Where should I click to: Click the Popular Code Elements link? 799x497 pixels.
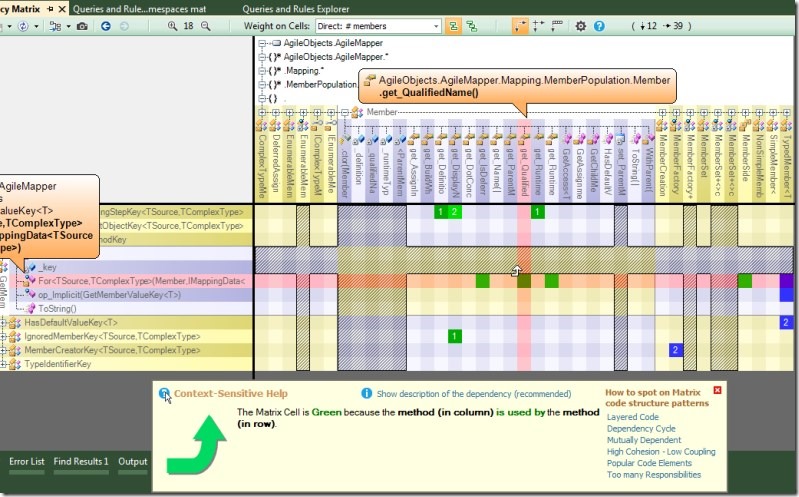click(x=649, y=463)
